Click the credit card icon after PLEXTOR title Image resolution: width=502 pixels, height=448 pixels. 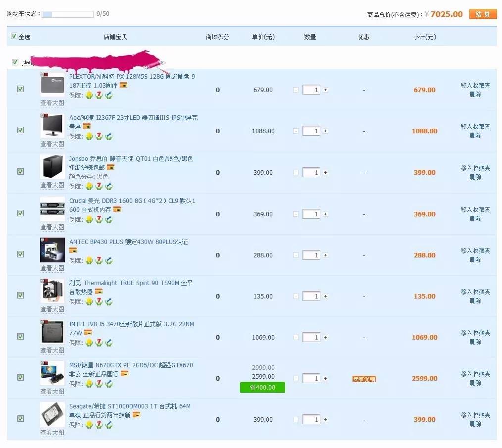click(x=124, y=85)
